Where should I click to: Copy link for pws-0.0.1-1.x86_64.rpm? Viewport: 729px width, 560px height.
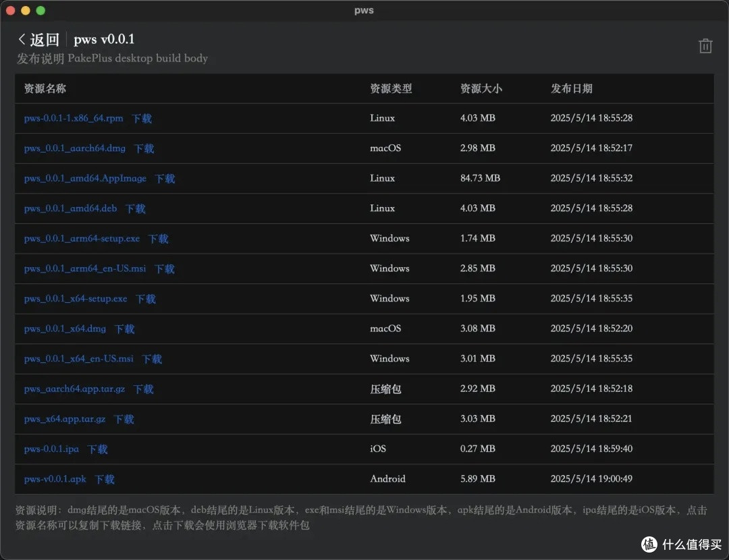pyautogui.click(x=74, y=118)
